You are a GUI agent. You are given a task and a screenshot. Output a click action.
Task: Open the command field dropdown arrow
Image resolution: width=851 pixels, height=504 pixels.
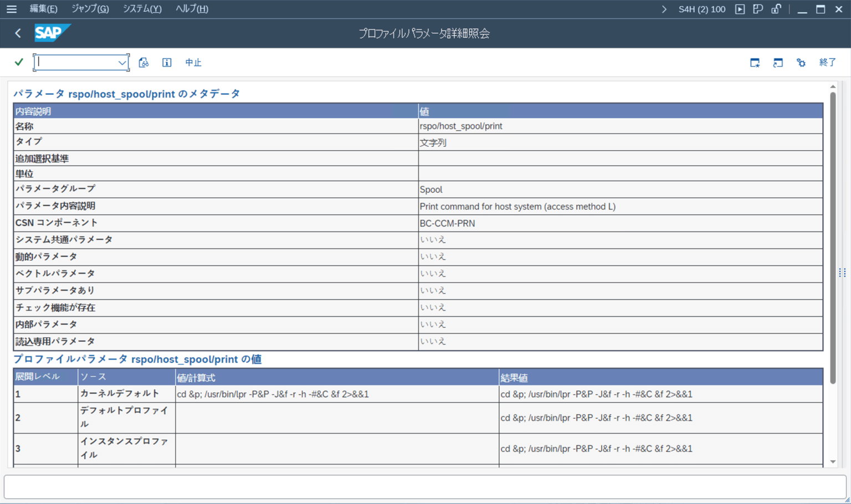tap(122, 62)
